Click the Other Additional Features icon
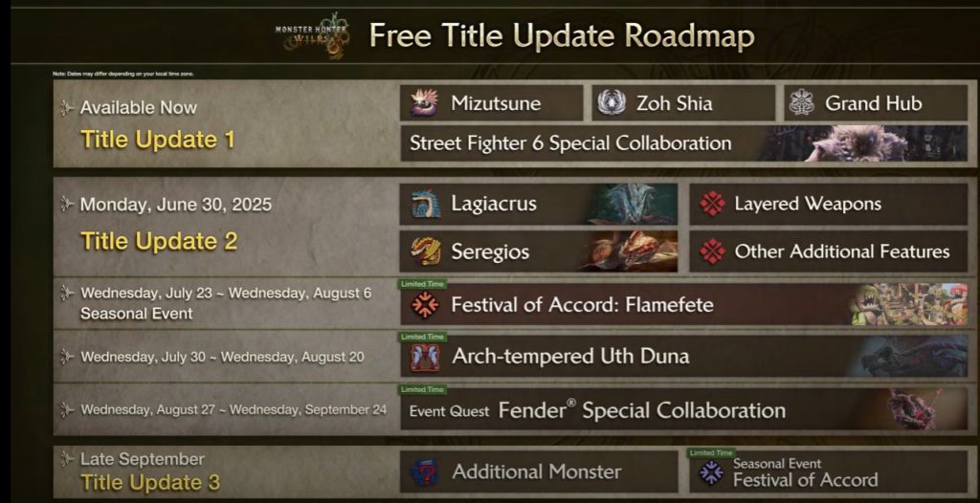 [712, 251]
